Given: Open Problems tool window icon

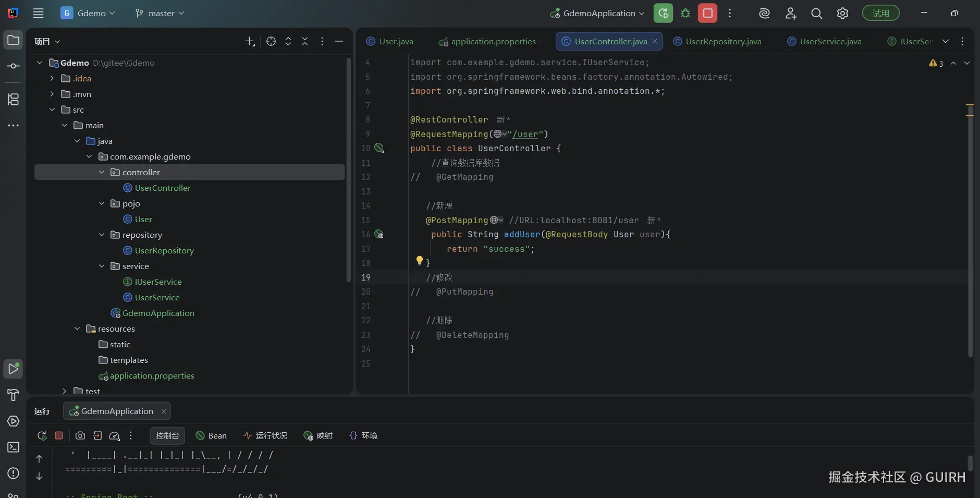Looking at the screenshot, I should pyautogui.click(x=13, y=473).
